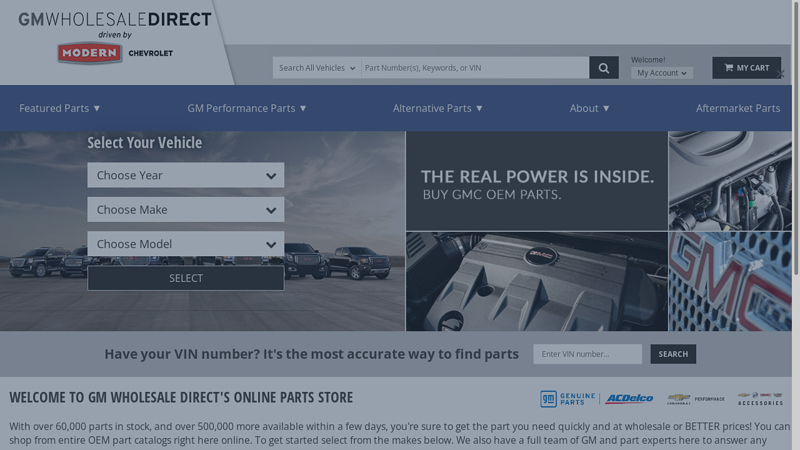
Task: Open the Alternative Parts menu
Action: pyautogui.click(x=437, y=108)
